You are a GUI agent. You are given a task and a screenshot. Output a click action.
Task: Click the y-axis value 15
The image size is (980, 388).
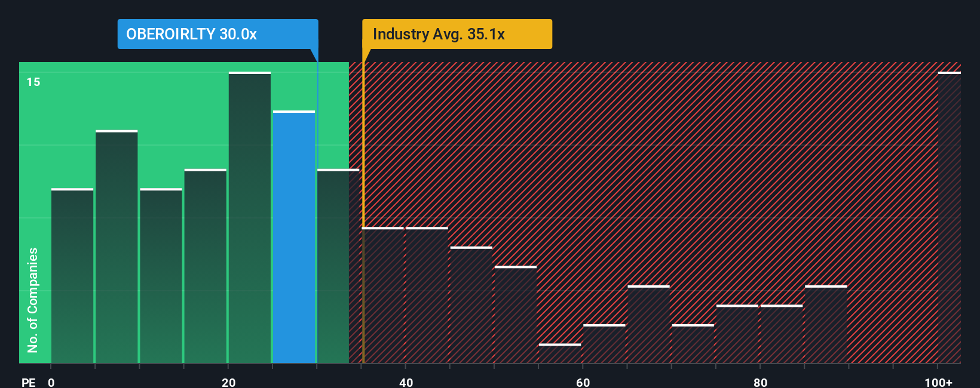(33, 82)
